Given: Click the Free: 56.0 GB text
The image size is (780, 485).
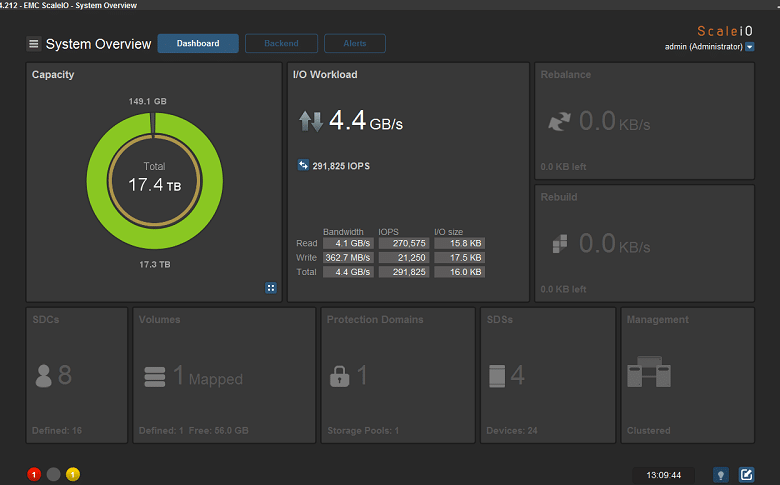Looking at the screenshot, I should pyautogui.click(x=218, y=431).
